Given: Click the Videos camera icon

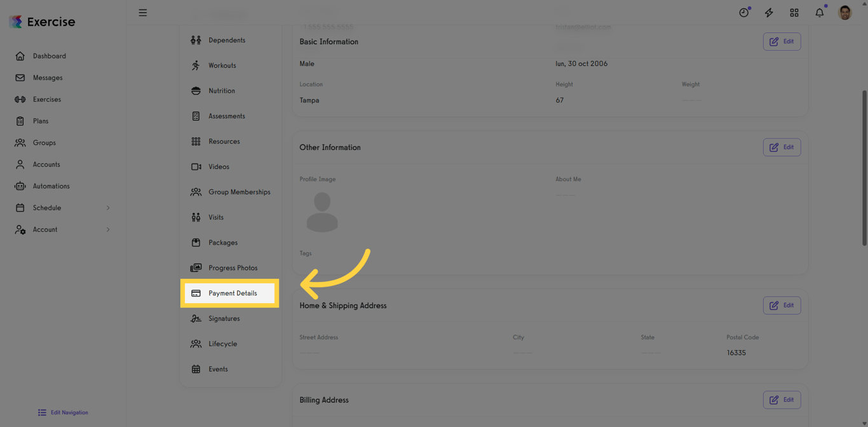Looking at the screenshot, I should [x=197, y=166].
